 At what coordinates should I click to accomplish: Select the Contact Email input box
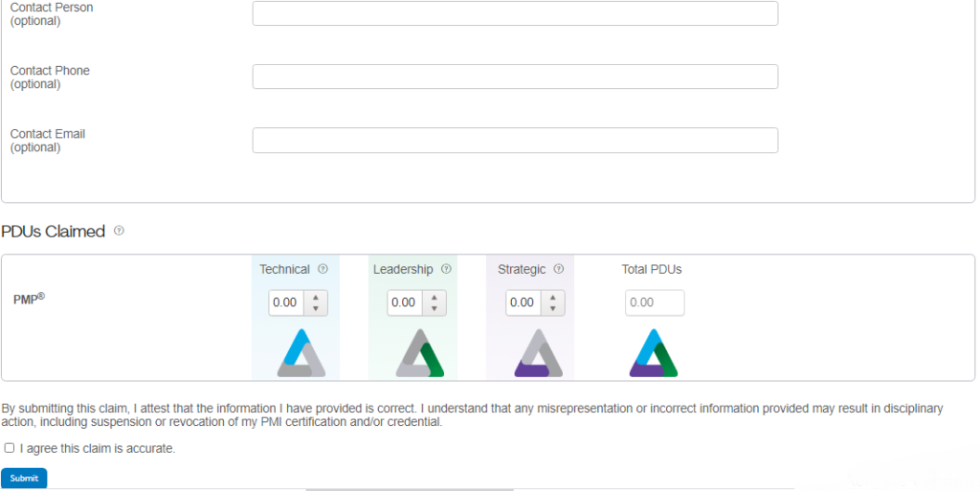tap(515, 141)
